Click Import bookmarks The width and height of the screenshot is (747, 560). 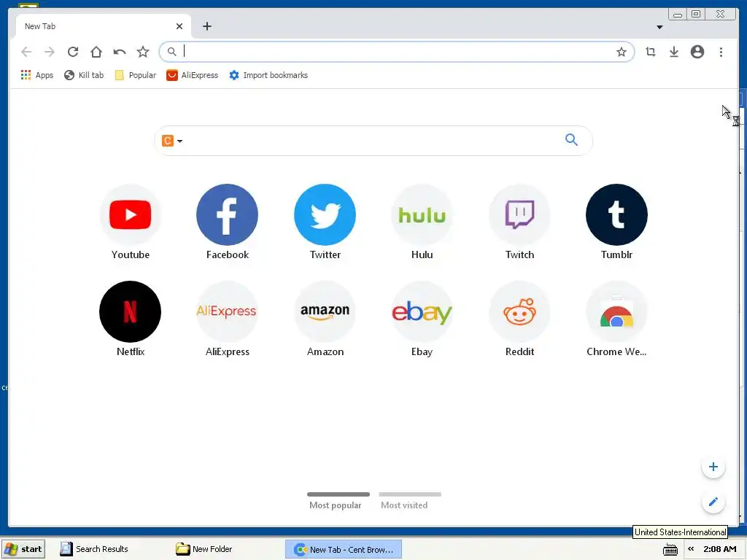[x=268, y=75]
